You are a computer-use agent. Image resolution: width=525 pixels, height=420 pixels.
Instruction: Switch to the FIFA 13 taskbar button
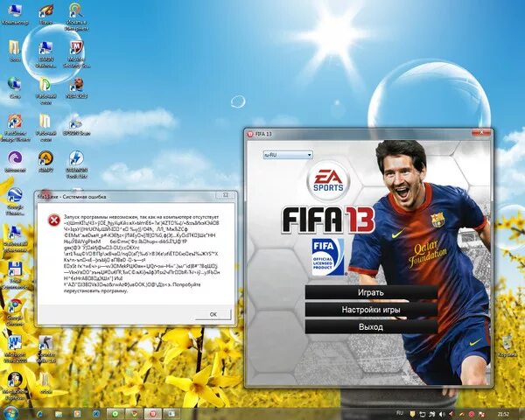click(x=153, y=414)
